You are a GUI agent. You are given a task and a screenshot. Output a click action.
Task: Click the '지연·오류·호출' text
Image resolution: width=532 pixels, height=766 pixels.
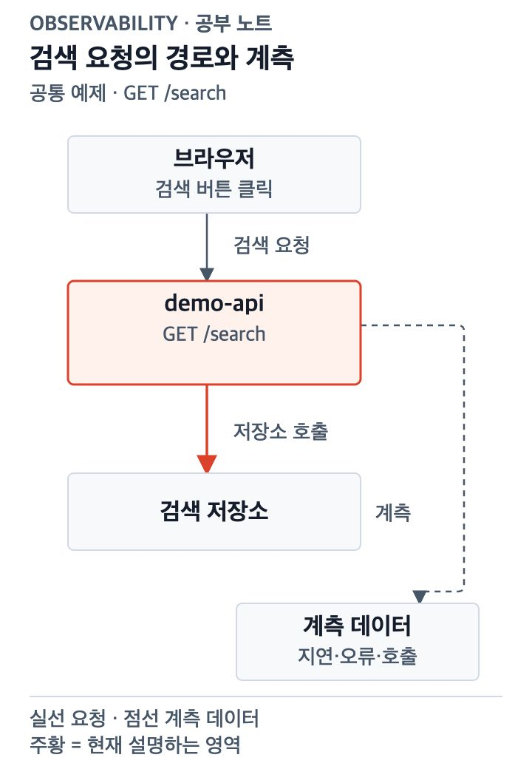358,656
